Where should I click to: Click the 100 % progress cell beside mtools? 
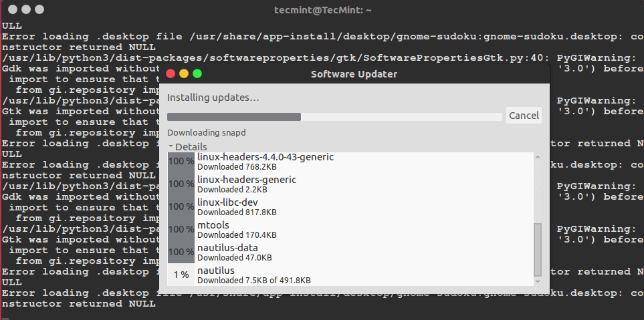181,229
